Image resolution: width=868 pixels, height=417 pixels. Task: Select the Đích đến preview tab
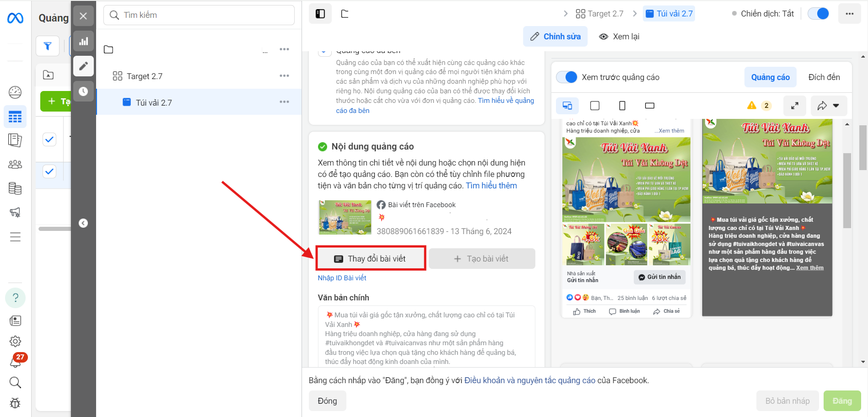pyautogui.click(x=824, y=77)
